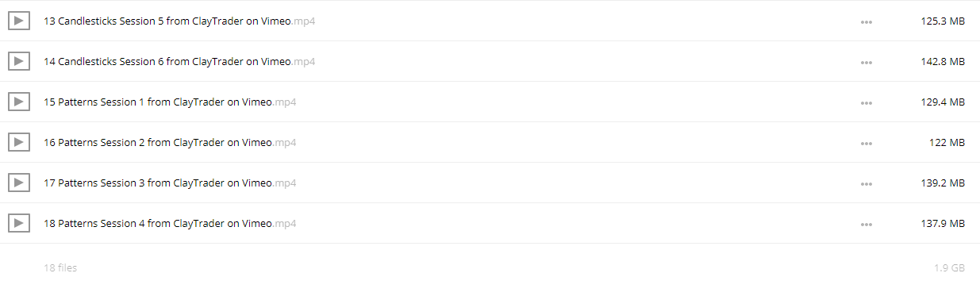This screenshot has width=980, height=300.
Task: Click video icon for 14 Candlesticks Session 6
Action: 19,61
